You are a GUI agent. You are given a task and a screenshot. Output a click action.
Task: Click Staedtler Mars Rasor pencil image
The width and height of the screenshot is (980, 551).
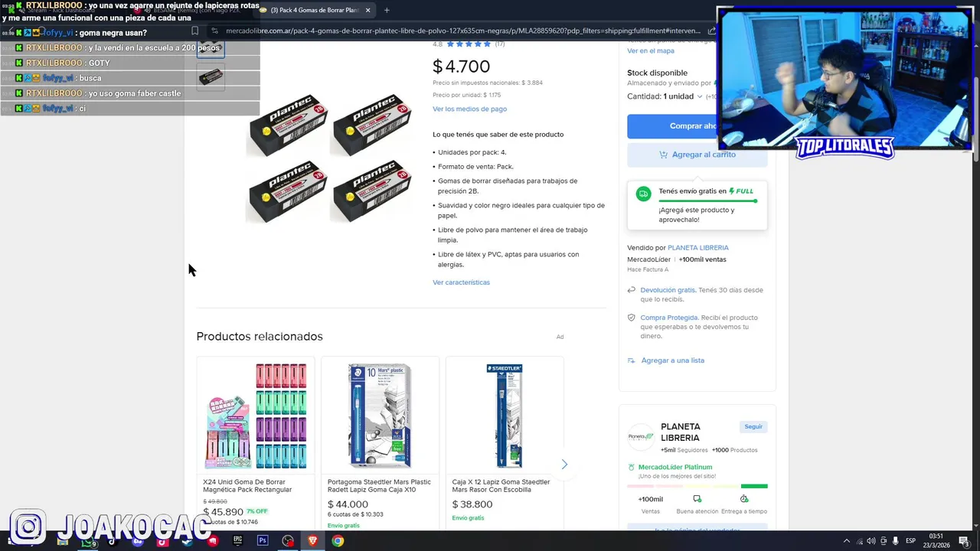tap(505, 416)
